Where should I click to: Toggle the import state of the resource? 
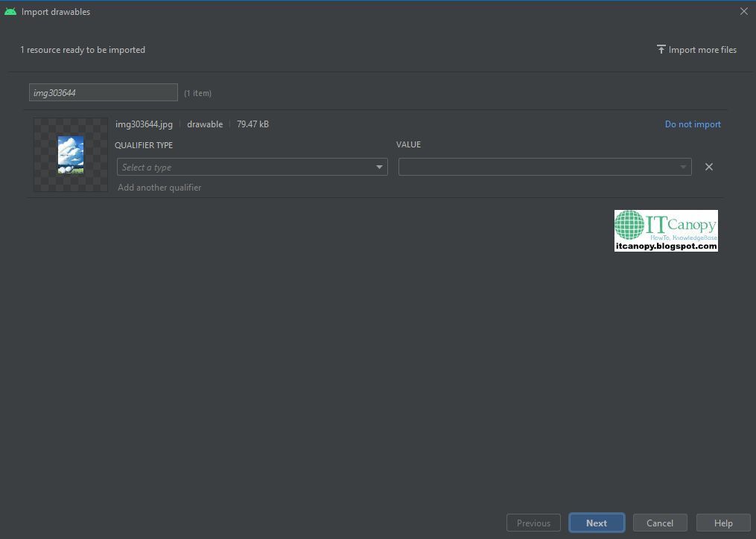(x=693, y=124)
